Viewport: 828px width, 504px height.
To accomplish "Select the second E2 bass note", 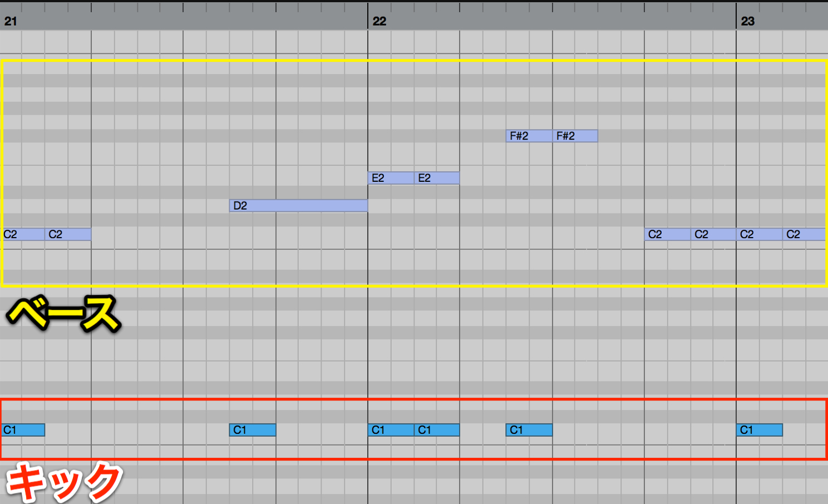I will 437,178.
